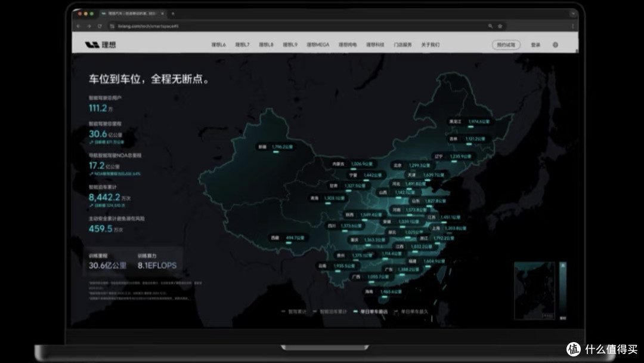Screen dimensions: 644x363
Task: Open the 理想L9 nav menu item
Action: tap(290, 44)
